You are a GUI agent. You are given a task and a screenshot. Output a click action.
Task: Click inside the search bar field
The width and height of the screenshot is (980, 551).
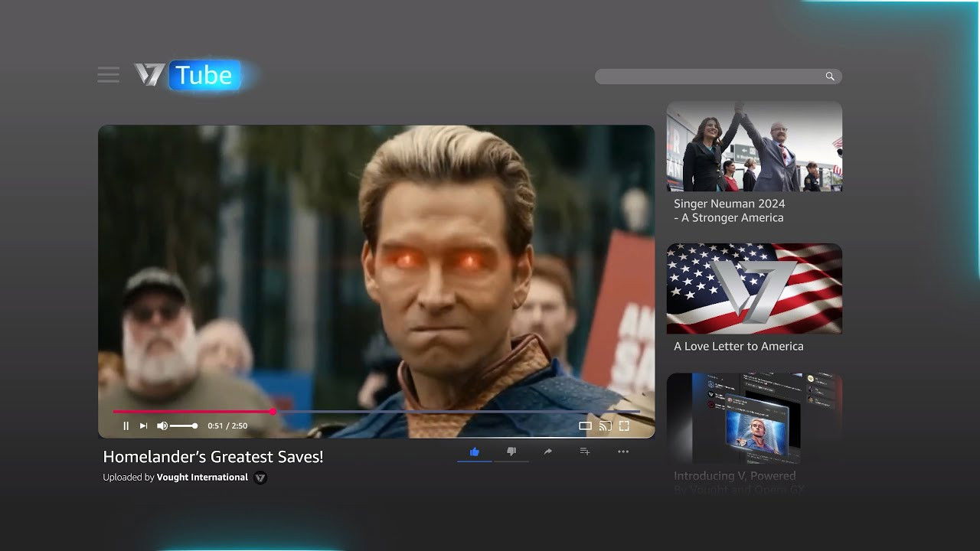click(708, 77)
